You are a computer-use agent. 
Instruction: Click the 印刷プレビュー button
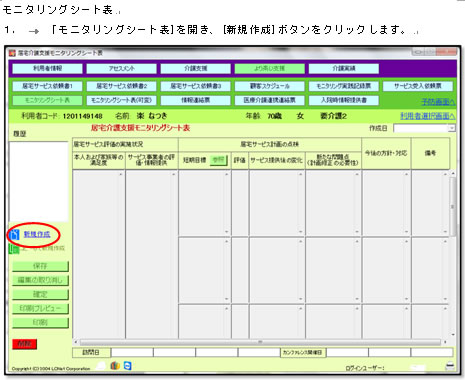pos(40,308)
